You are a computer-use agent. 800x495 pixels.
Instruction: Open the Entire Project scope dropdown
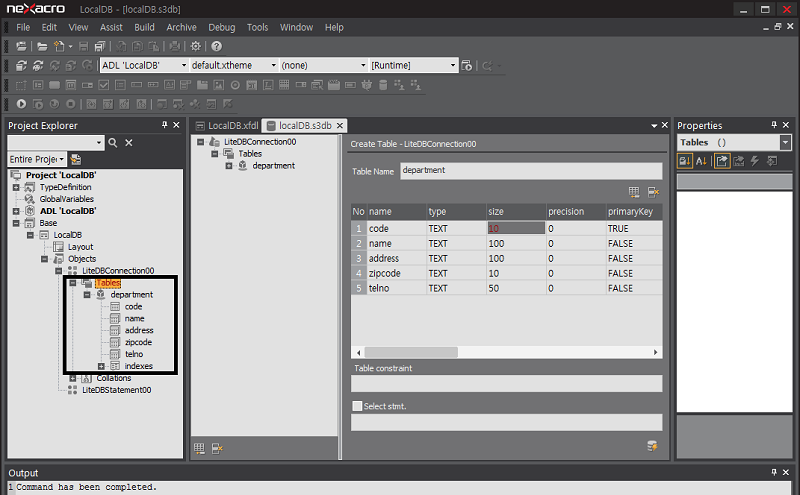[62, 159]
